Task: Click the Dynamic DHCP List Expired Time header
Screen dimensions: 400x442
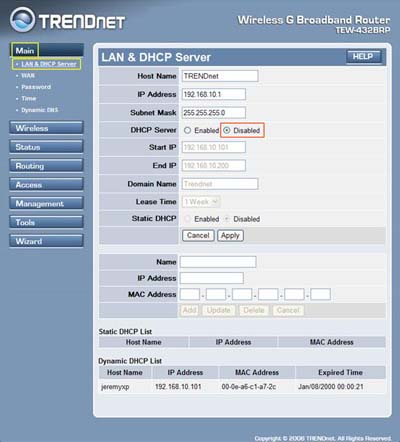Action: click(340, 372)
